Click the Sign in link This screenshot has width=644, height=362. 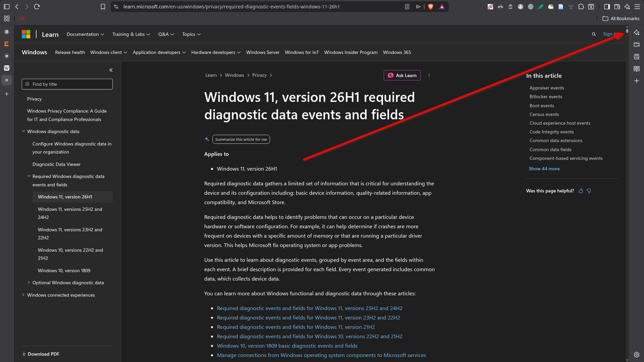(611, 34)
